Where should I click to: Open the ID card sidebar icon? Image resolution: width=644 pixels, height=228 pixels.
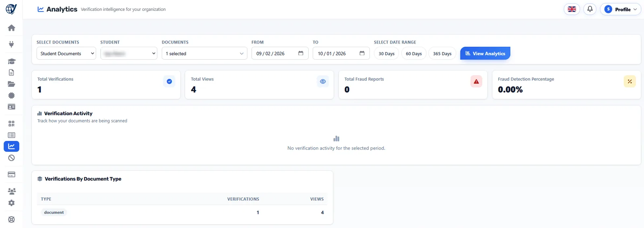[x=11, y=107]
